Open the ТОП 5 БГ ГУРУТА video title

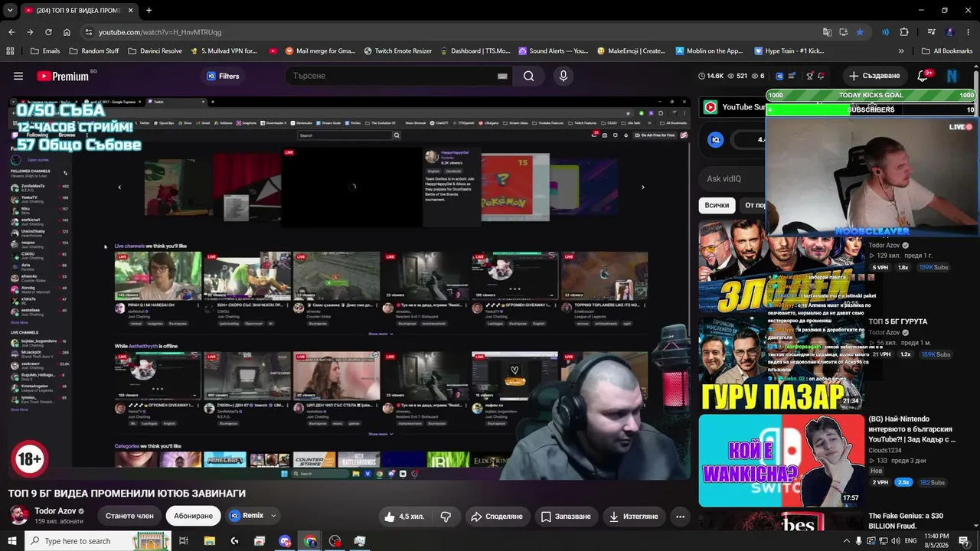pos(898,321)
